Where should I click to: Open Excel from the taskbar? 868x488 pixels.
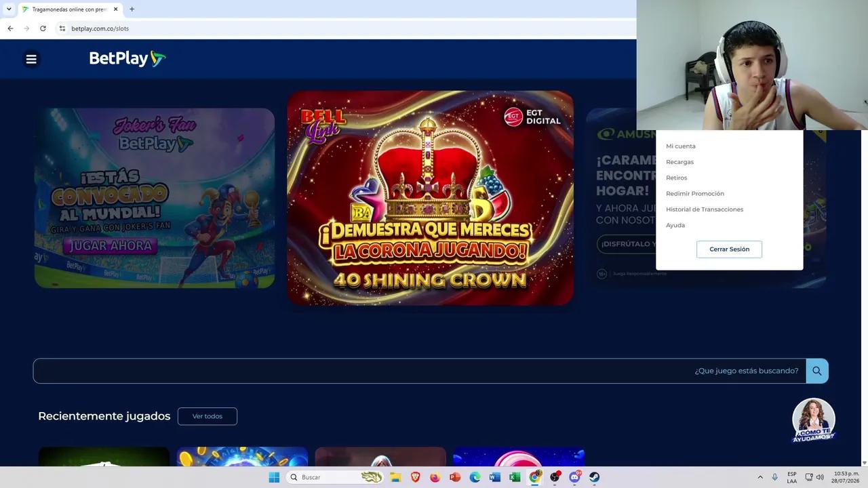tap(515, 477)
